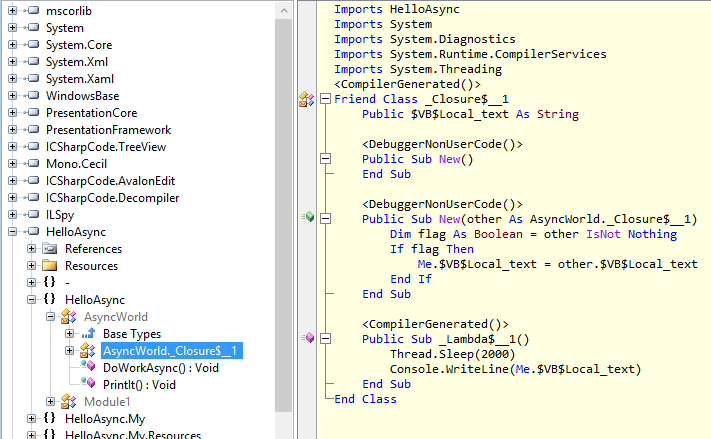This screenshot has height=439, width=711.
Task: Click the Boolean type link in code
Action: (498, 234)
